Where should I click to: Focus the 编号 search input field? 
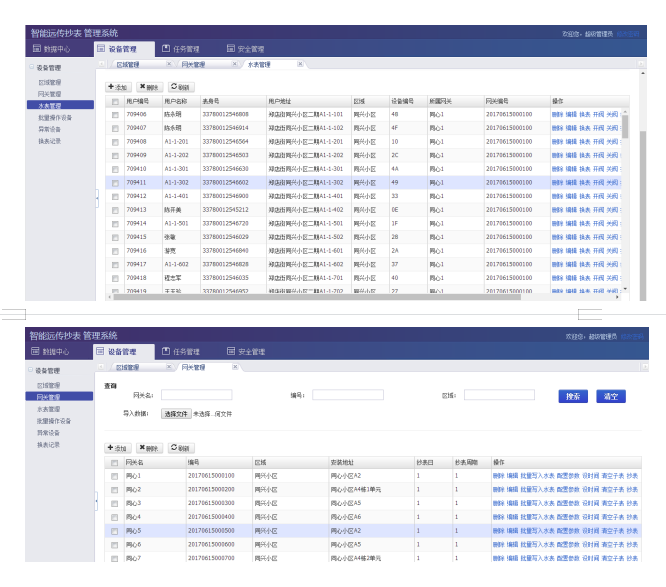pyautogui.click(x=348, y=395)
